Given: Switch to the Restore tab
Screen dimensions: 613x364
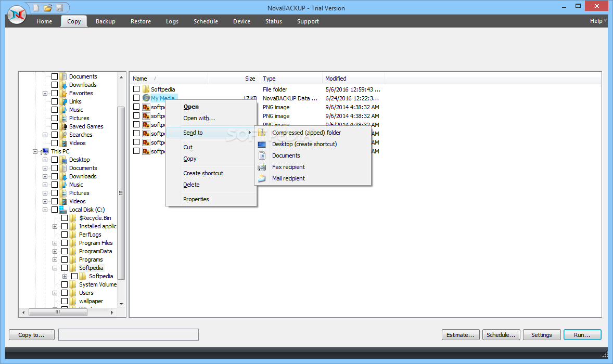Looking at the screenshot, I should point(141,21).
